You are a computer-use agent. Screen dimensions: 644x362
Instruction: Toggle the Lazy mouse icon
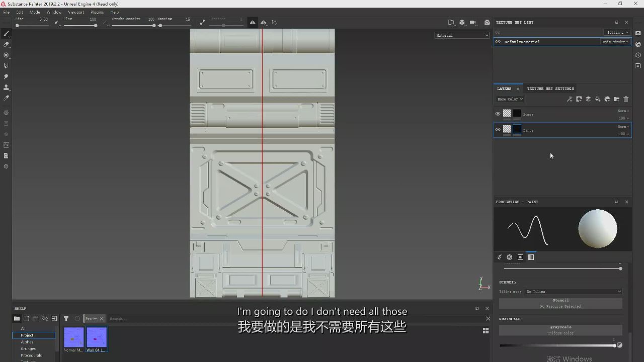[x=202, y=22]
